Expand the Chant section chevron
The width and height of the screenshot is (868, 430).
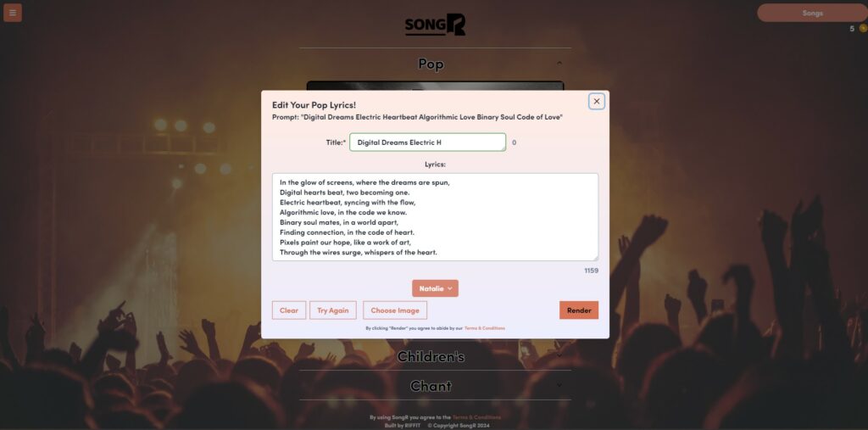[x=559, y=385]
